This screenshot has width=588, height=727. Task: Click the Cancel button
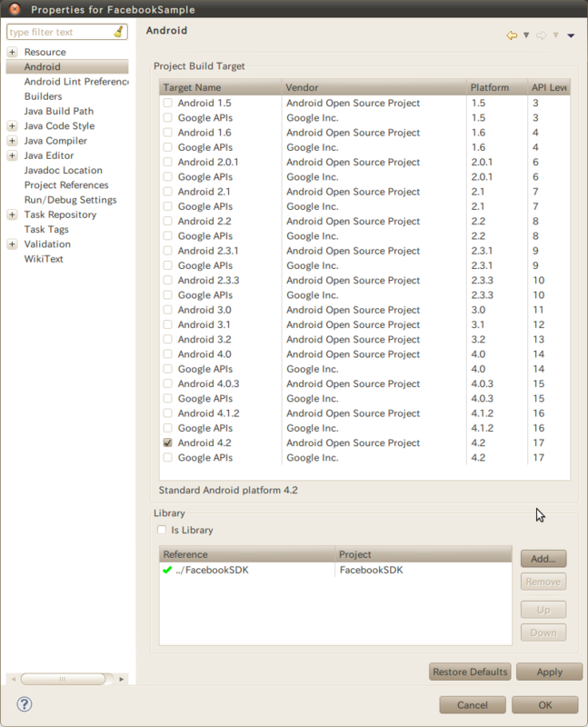tap(473, 705)
